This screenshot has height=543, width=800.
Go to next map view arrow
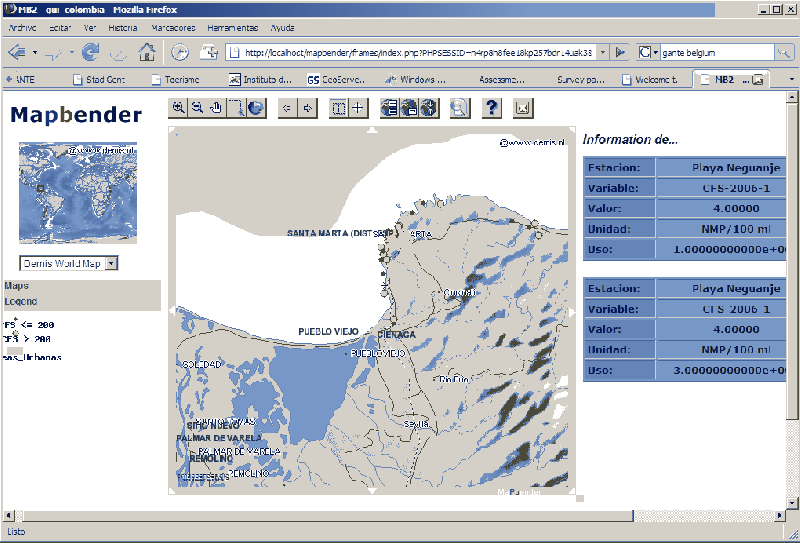[308, 108]
